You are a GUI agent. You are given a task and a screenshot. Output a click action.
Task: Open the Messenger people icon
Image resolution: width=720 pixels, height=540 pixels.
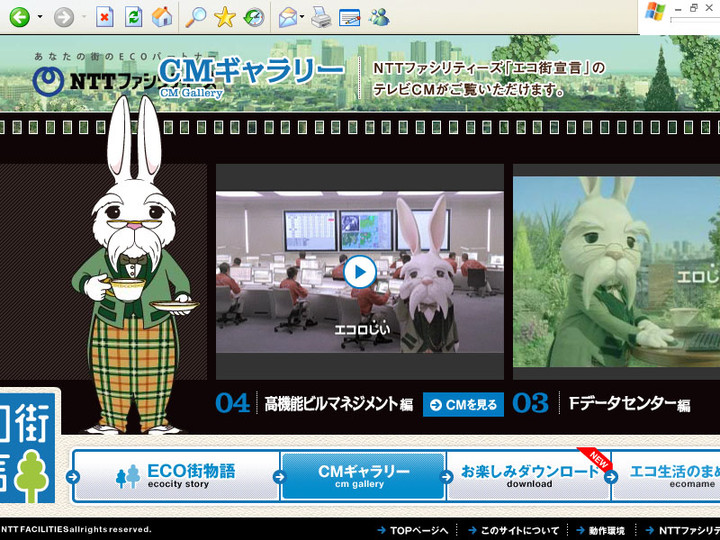(x=379, y=17)
